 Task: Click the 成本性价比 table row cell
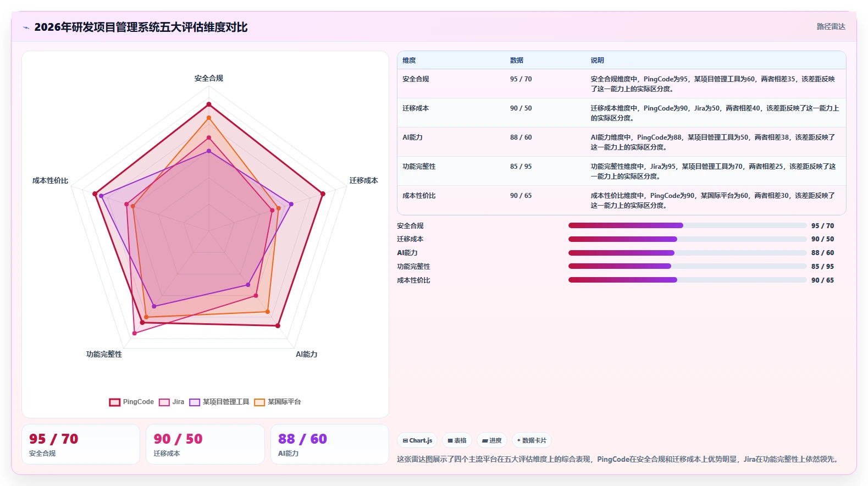[419, 196]
